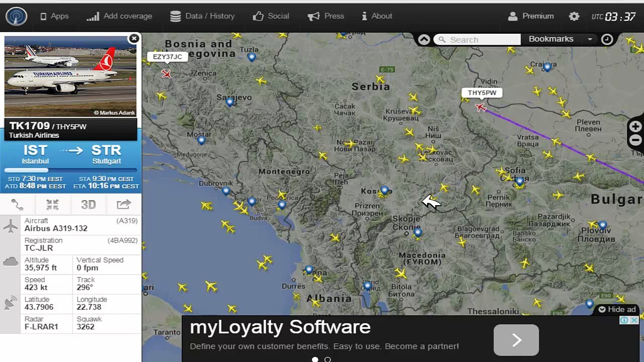Open the Turkish Airlines aircraft photo
Image resolution: width=644 pixels, height=362 pixels.
pyautogui.click(x=70, y=76)
